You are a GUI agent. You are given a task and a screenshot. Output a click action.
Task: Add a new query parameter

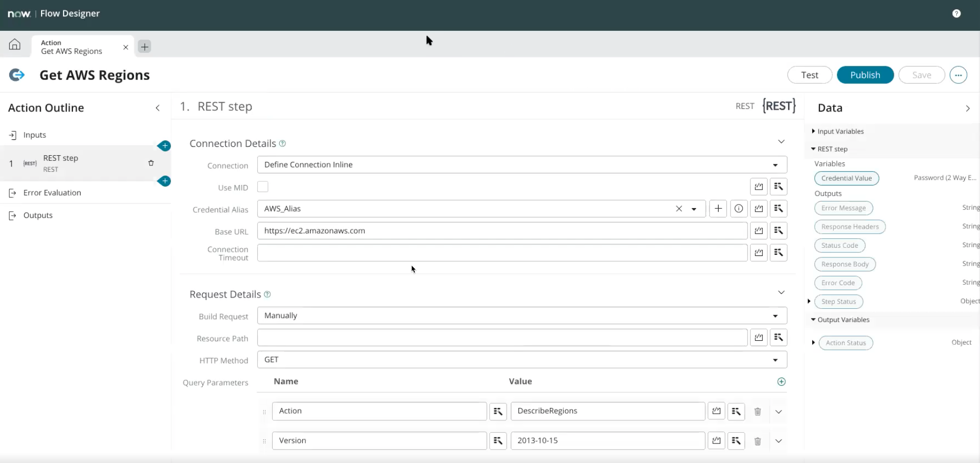pos(781,382)
